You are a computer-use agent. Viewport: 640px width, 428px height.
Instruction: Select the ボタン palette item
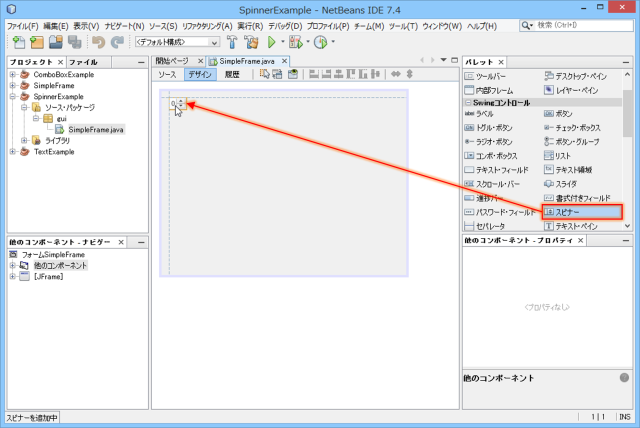click(x=558, y=114)
